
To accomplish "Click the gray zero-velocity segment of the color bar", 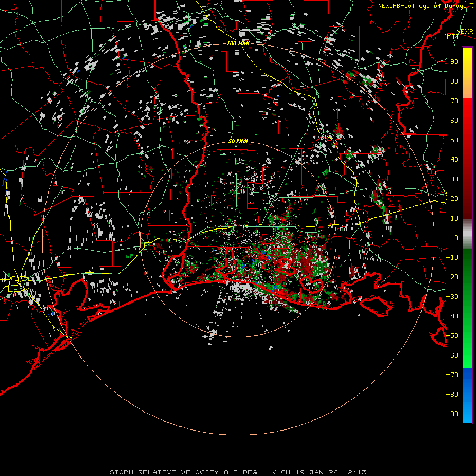I will pos(467,234).
